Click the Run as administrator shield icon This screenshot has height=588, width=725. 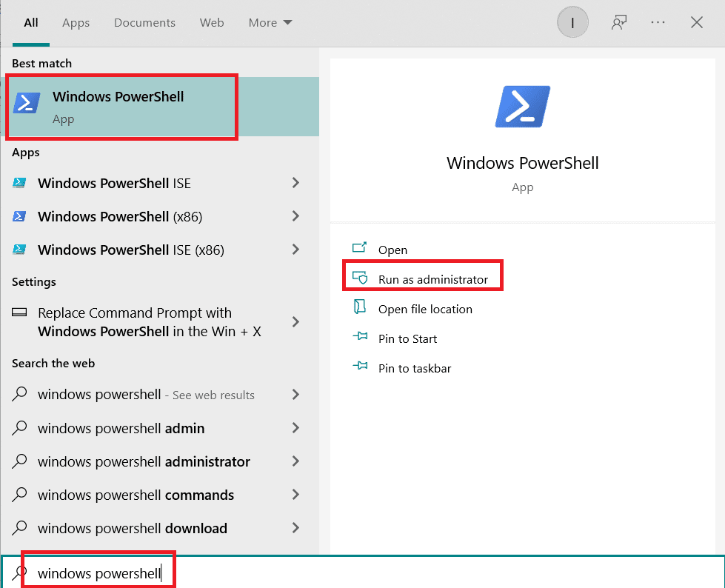[361, 278]
